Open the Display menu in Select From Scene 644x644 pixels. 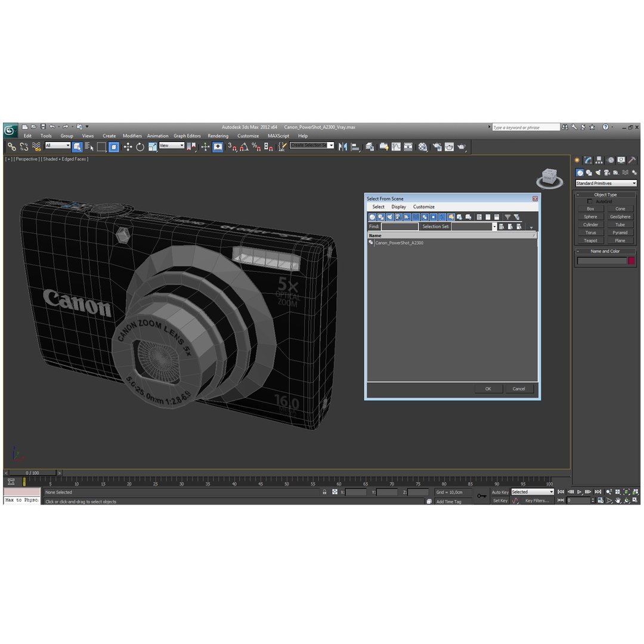click(x=398, y=206)
